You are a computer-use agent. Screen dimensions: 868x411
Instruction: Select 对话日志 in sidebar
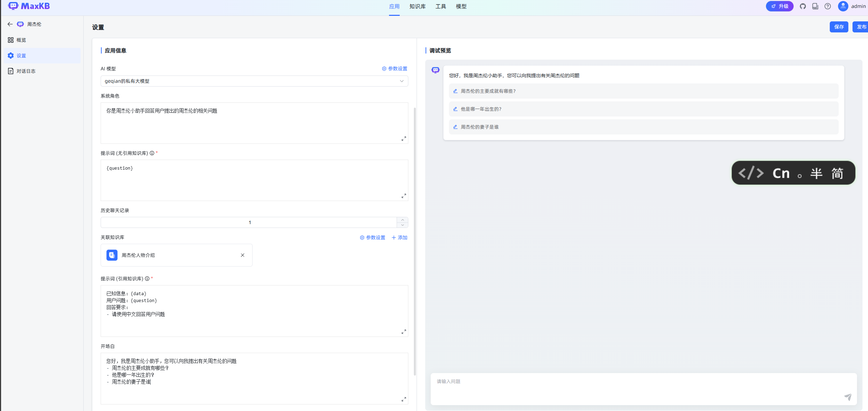pyautogui.click(x=26, y=71)
